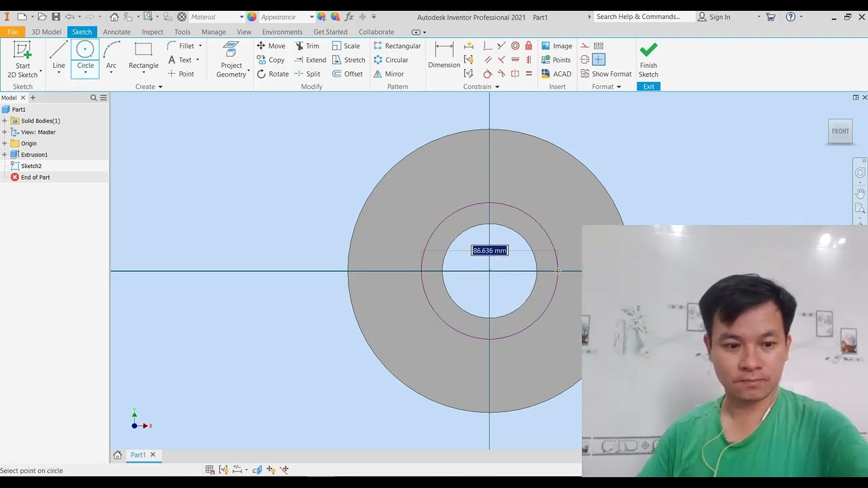Click the Offset tool
Image resolution: width=868 pixels, height=488 pixels.
pyautogui.click(x=347, y=74)
